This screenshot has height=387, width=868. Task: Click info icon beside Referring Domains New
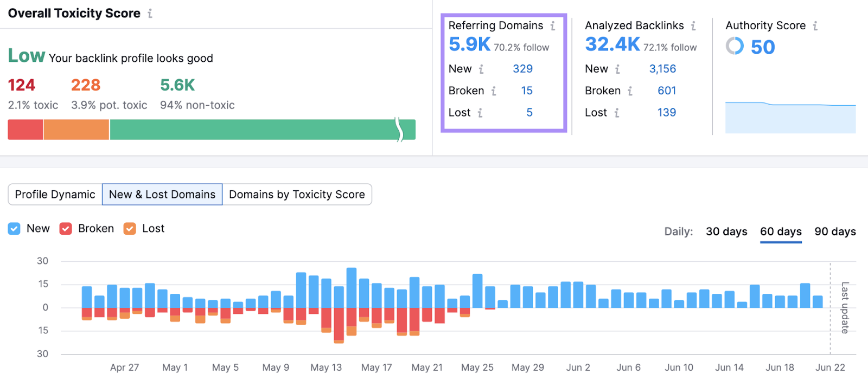pyautogui.click(x=481, y=69)
